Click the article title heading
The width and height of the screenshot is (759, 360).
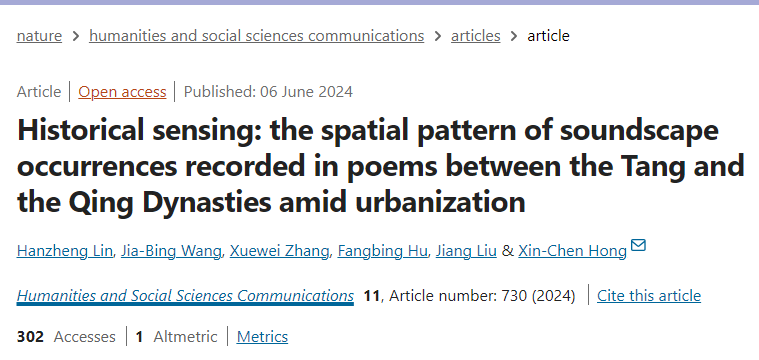coord(380,166)
